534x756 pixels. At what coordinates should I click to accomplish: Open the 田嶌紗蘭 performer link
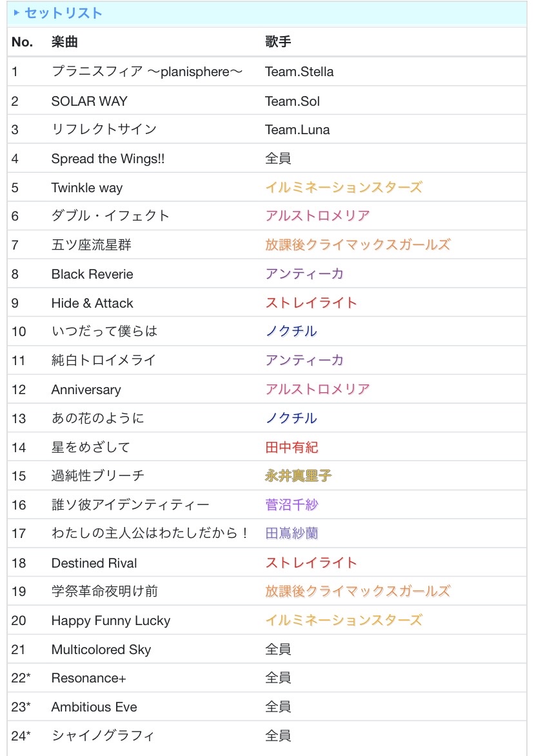(x=292, y=533)
